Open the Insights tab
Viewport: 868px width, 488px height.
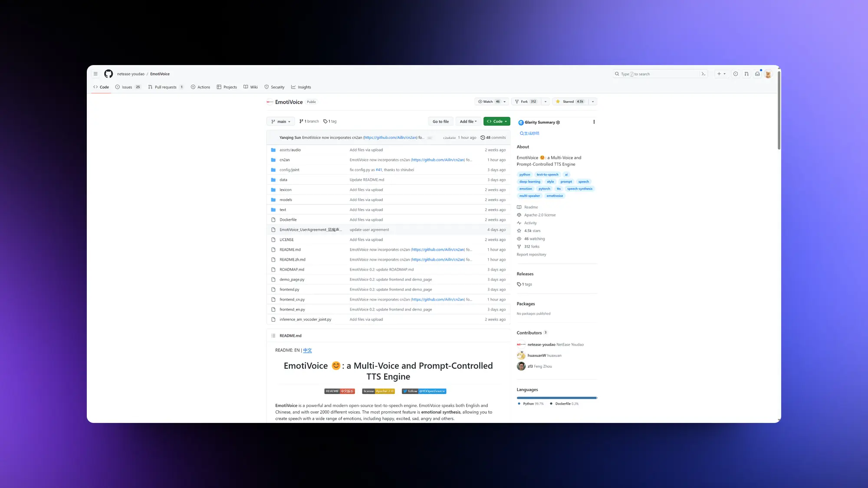point(301,87)
